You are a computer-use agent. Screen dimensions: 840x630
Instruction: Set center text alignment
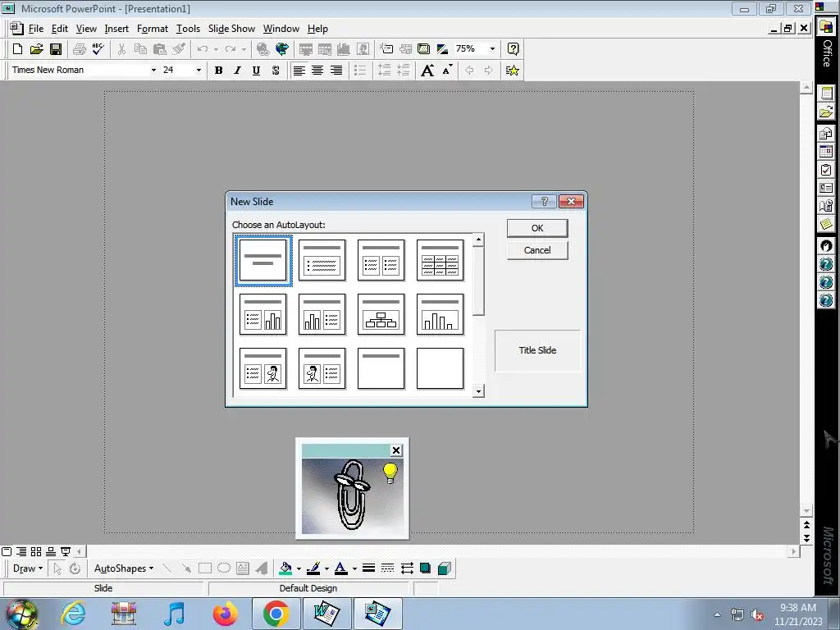(x=317, y=71)
